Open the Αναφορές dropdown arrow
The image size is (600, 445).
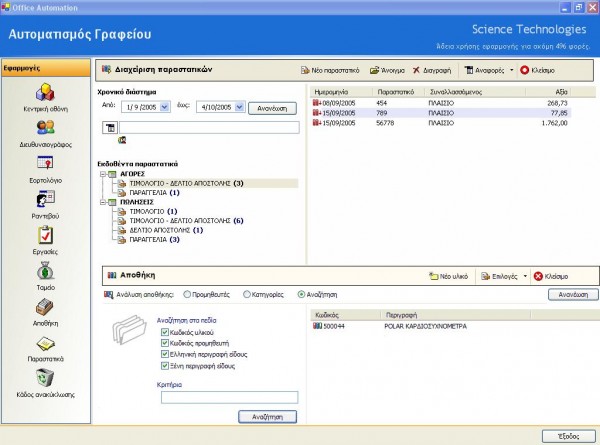pos(511,70)
